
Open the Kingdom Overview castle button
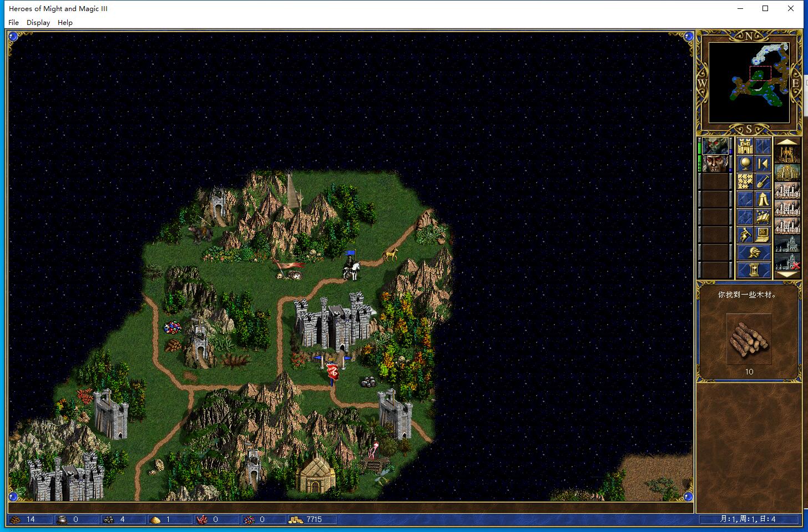(x=745, y=146)
